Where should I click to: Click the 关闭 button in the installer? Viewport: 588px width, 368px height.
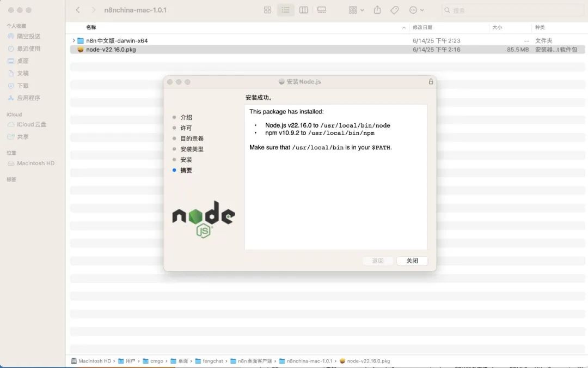pos(412,261)
